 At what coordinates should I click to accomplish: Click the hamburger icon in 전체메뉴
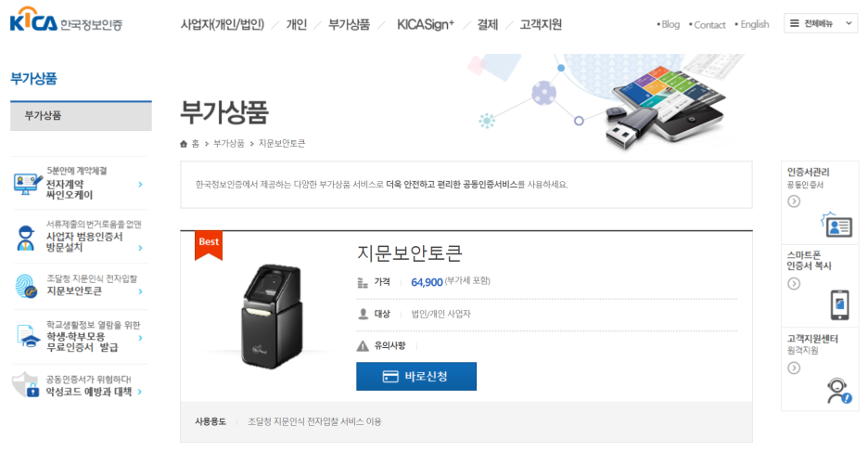(795, 23)
